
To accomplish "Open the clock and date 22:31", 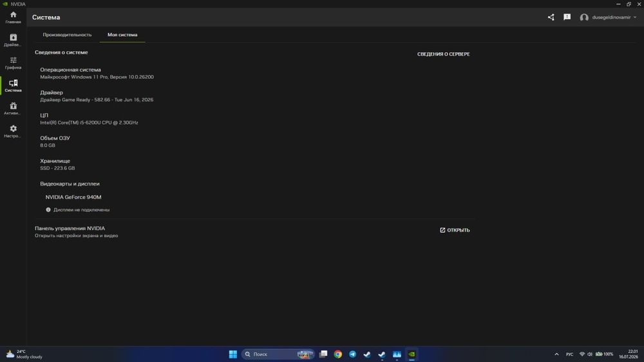I will [x=629, y=354].
